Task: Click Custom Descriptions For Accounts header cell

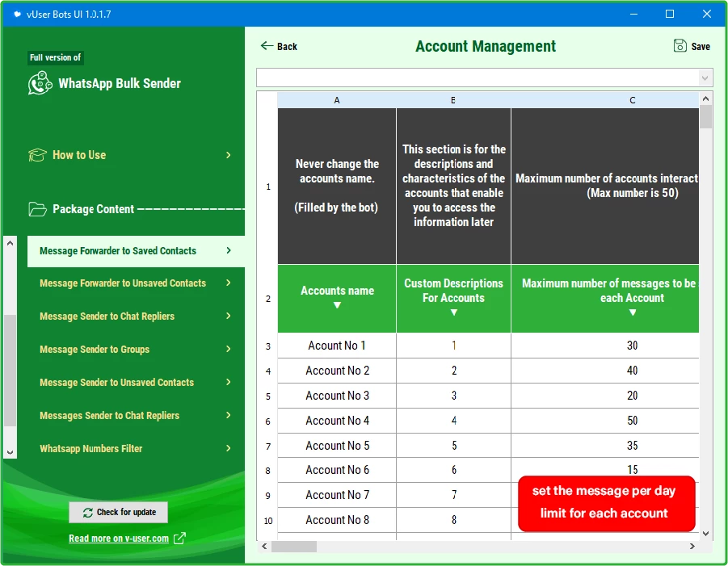Action: coord(453,298)
